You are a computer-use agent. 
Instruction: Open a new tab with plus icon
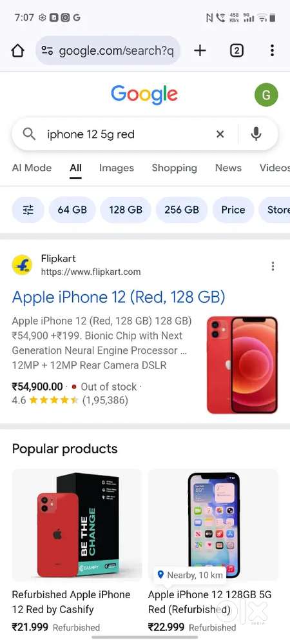pyautogui.click(x=200, y=50)
